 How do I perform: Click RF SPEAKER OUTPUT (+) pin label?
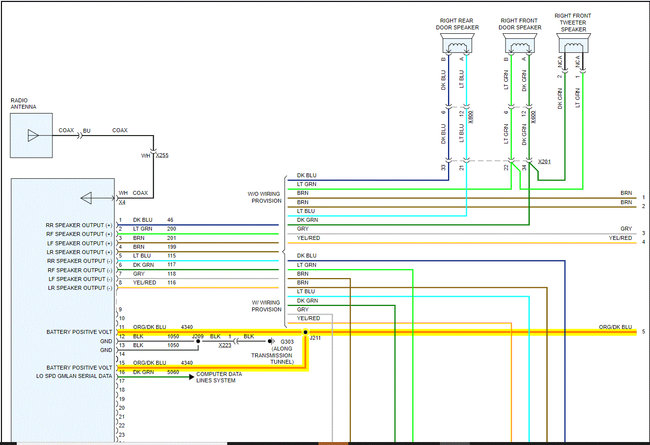(79, 234)
